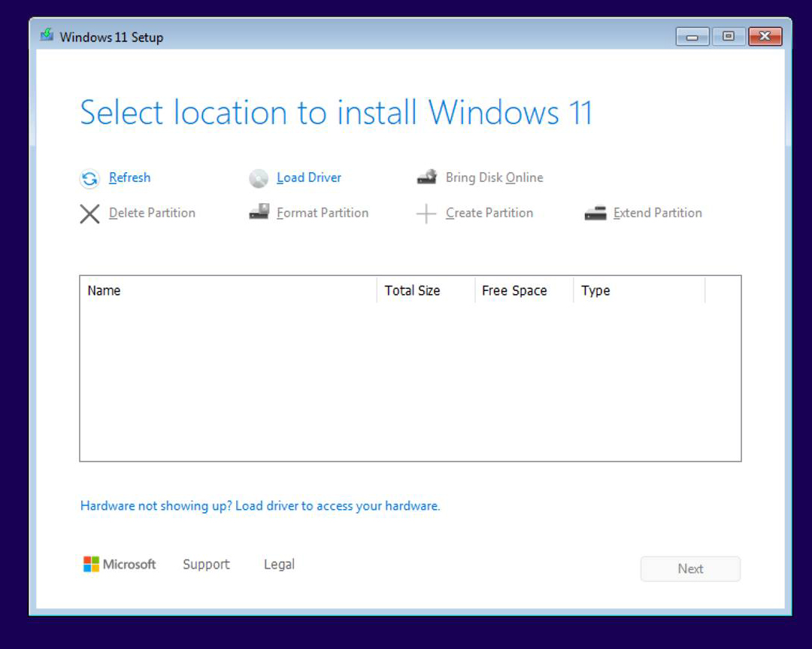812x649 pixels.
Task: Click the Create Partition plus icon
Action: click(x=426, y=213)
